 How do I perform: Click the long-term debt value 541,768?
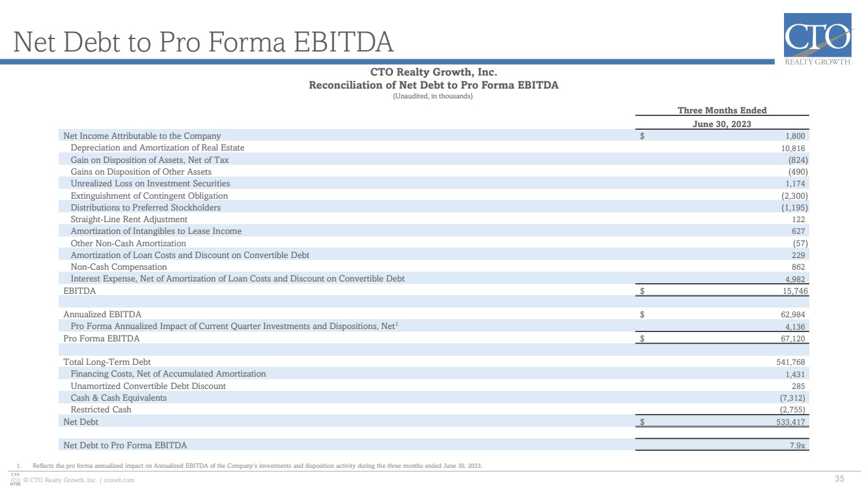coord(791,362)
